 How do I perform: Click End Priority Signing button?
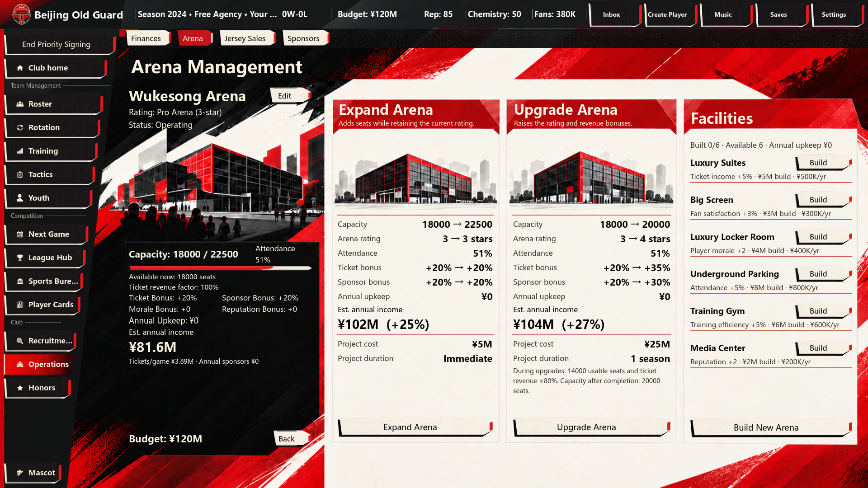tap(60, 44)
